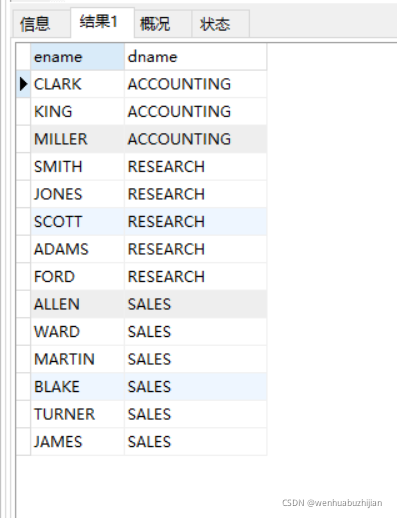Click the dname column header
The height and width of the screenshot is (518, 397).
[x=195, y=57]
